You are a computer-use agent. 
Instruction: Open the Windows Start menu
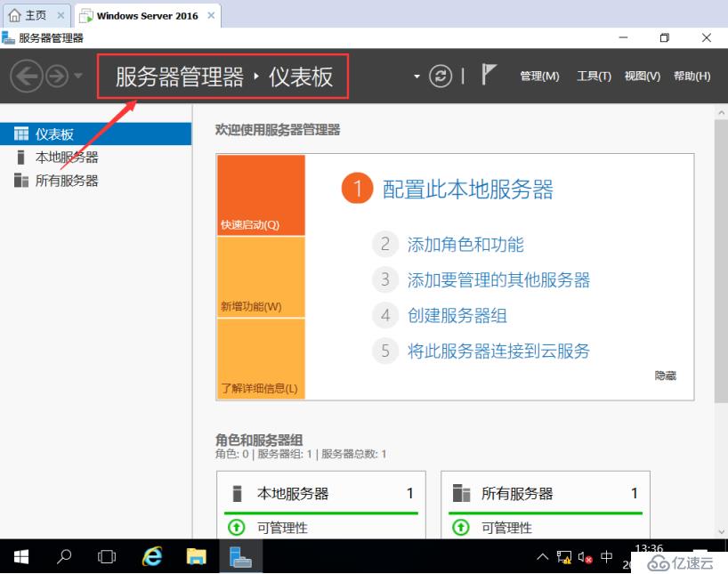coord(21,556)
